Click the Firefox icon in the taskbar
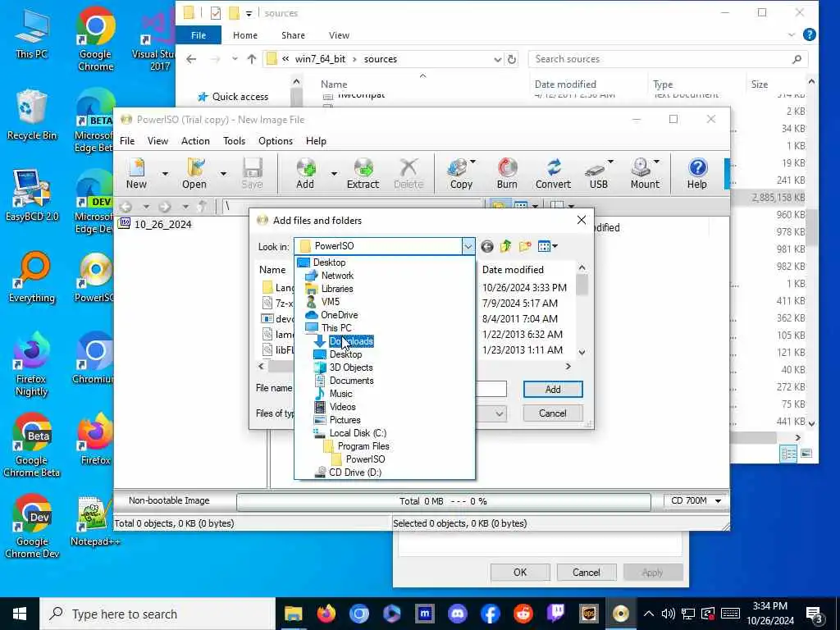This screenshot has width=840, height=630. click(326, 614)
